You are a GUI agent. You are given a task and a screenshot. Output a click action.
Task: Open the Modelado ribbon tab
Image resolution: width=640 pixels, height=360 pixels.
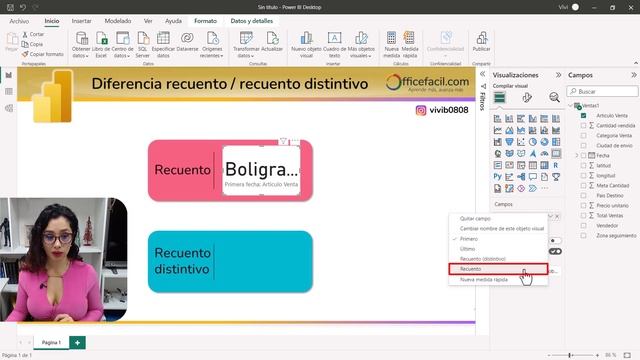point(118,21)
